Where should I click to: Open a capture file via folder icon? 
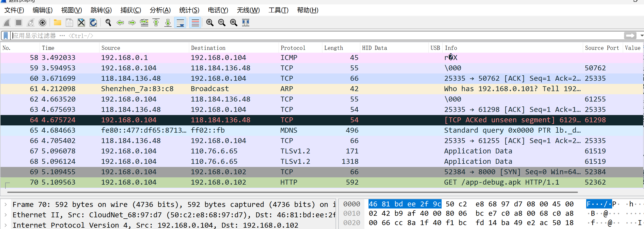[57, 23]
